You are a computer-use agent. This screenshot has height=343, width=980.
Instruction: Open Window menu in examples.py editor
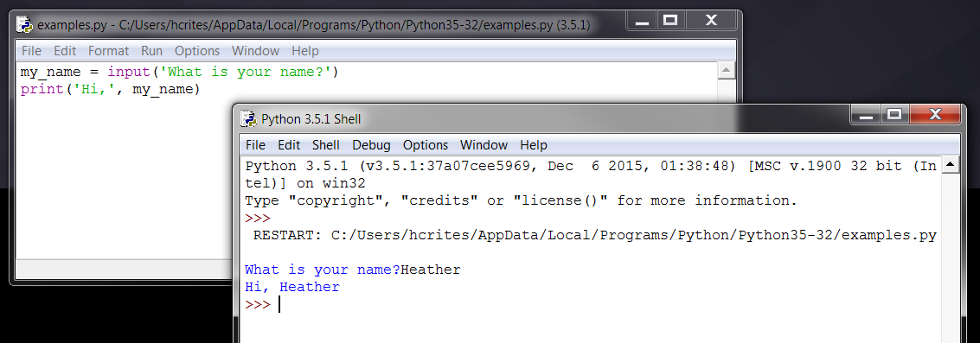tap(256, 51)
